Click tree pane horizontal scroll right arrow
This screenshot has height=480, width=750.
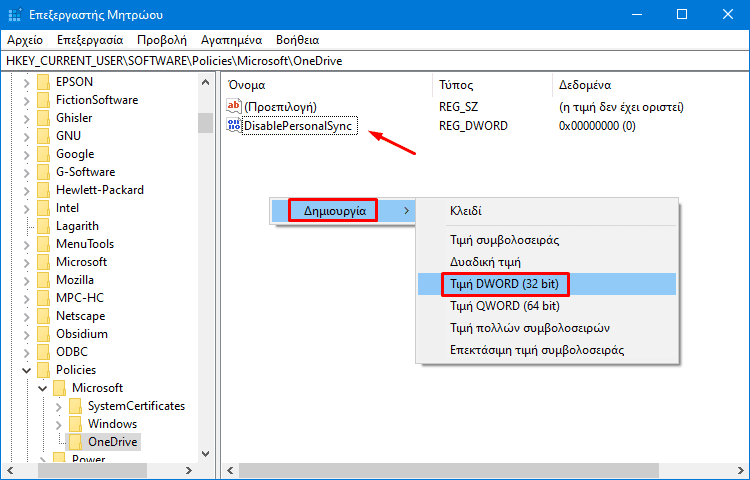(189, 470)
